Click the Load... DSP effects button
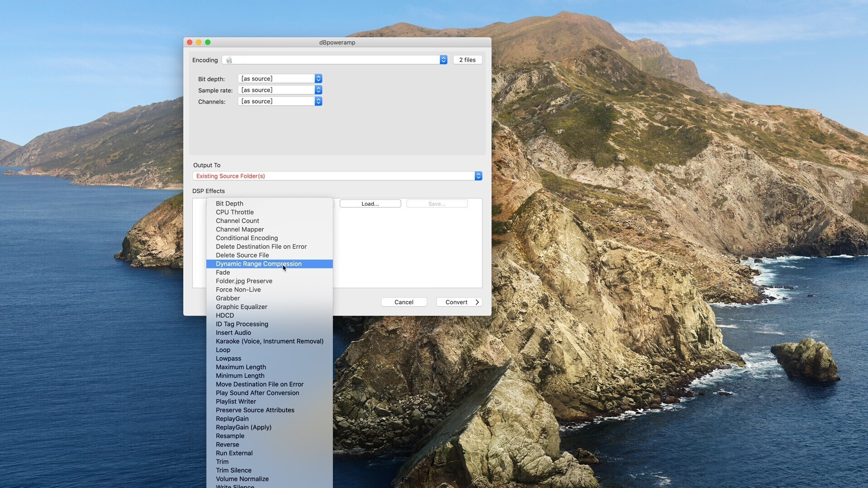868x488 pixels. (x=370, y=204)
